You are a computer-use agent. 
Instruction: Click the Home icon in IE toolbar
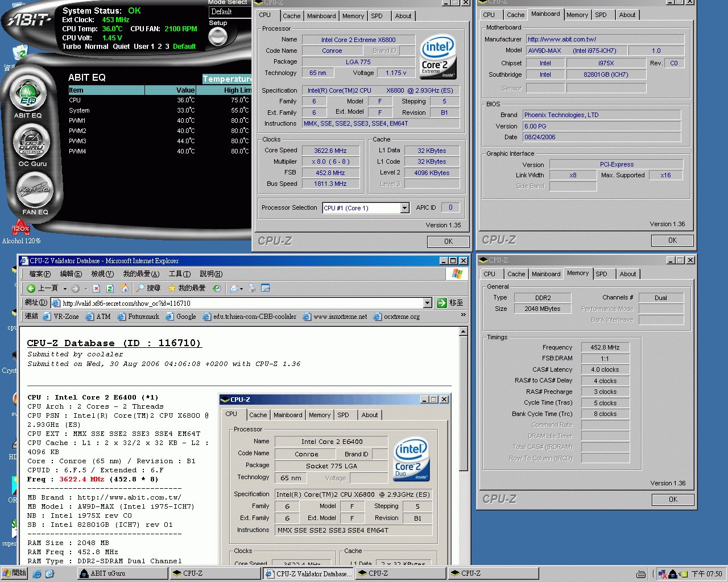coord(124,288)
